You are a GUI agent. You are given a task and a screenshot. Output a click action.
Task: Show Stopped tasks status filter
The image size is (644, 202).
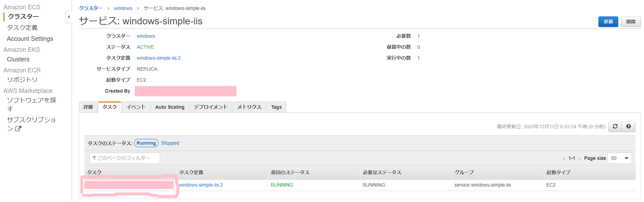[170, 143]
